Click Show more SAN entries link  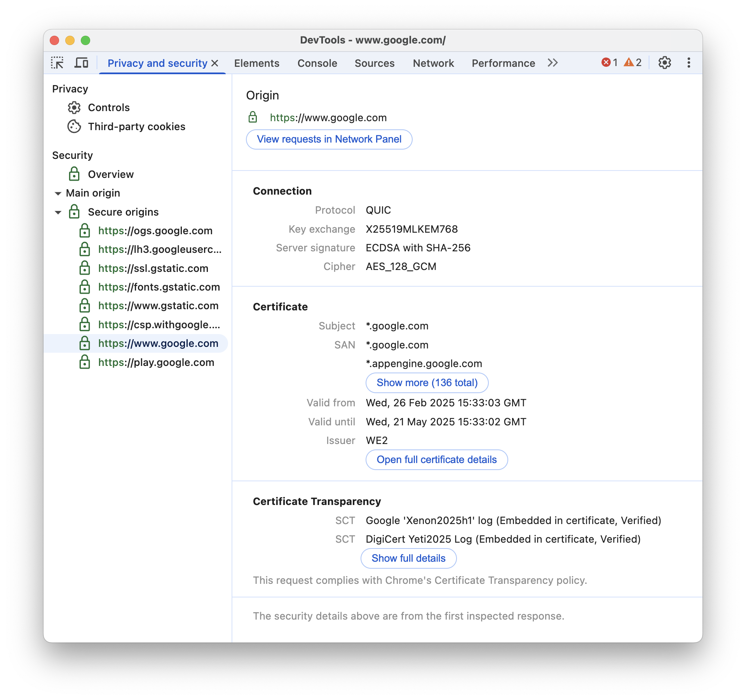[426, 383]
